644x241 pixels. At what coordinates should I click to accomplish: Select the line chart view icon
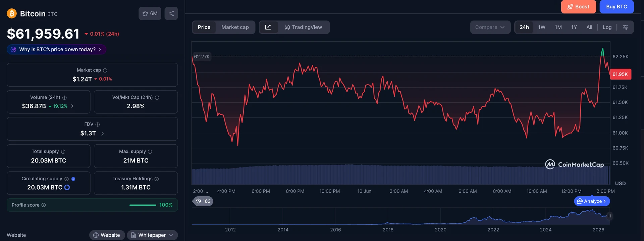268,27
